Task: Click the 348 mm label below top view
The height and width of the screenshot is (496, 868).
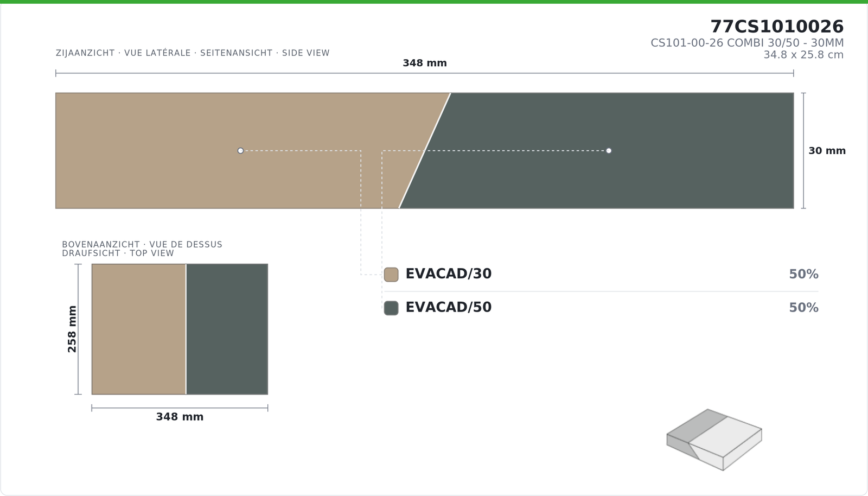Action: tap(180, 417)
